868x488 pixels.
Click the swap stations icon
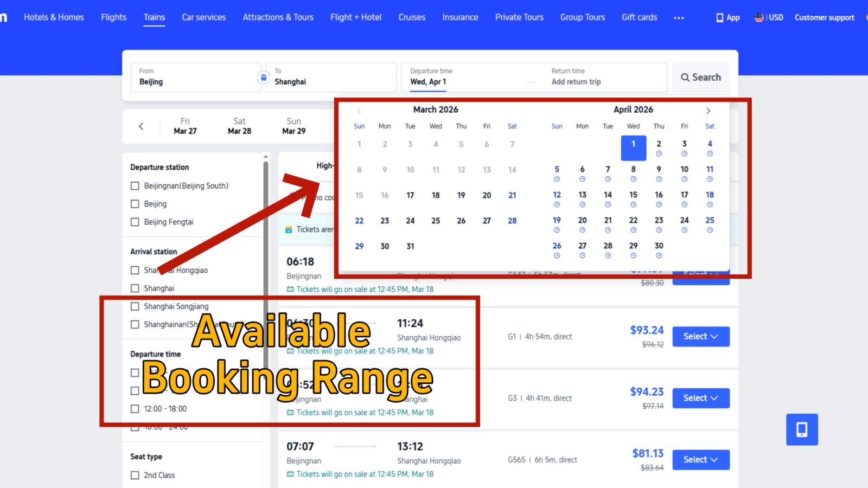click(x=263, y=78)
